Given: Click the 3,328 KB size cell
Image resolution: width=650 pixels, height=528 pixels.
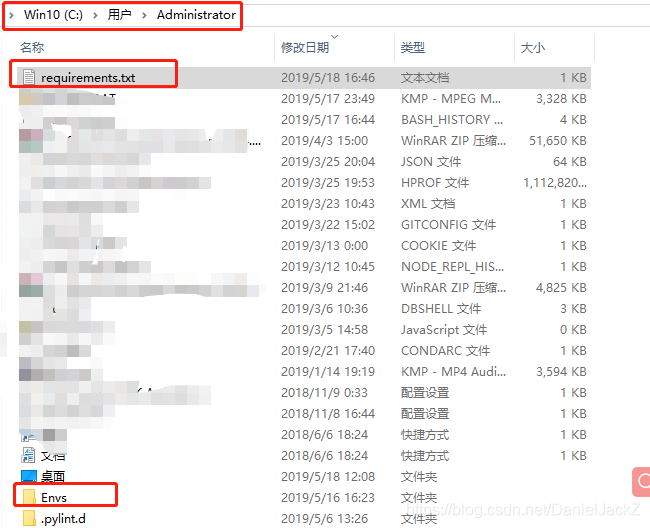Looking at the screenshot, I should click(561, 99).
